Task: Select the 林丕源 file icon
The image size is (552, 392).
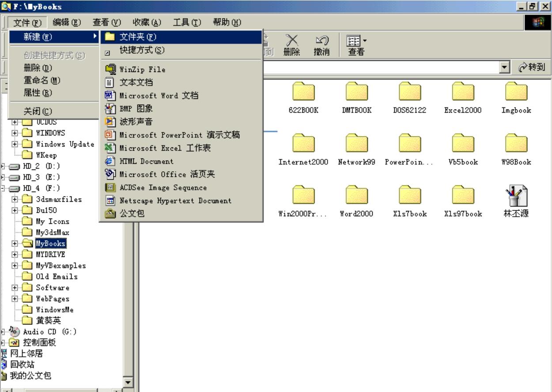Action: pos(517,201)
